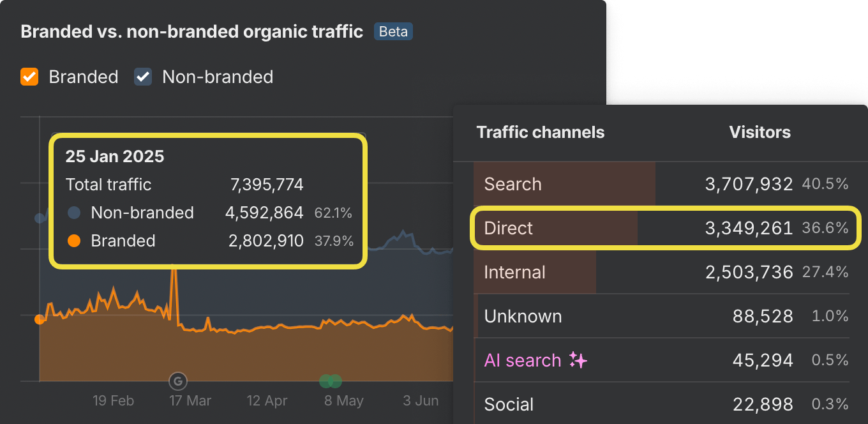Click the sparkle icon beside AI search
Viewport: 868px width, 424px height.
tap(578, 360)
